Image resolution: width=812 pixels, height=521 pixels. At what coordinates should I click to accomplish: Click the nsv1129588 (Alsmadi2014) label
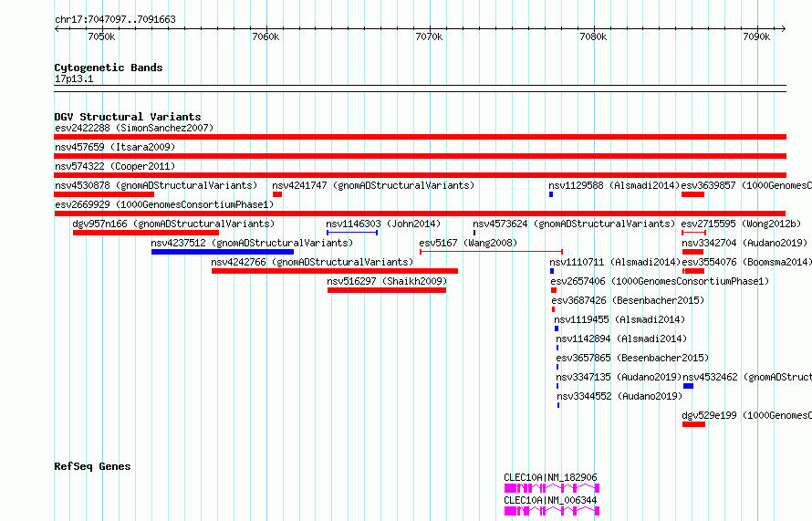click(614, 185)
